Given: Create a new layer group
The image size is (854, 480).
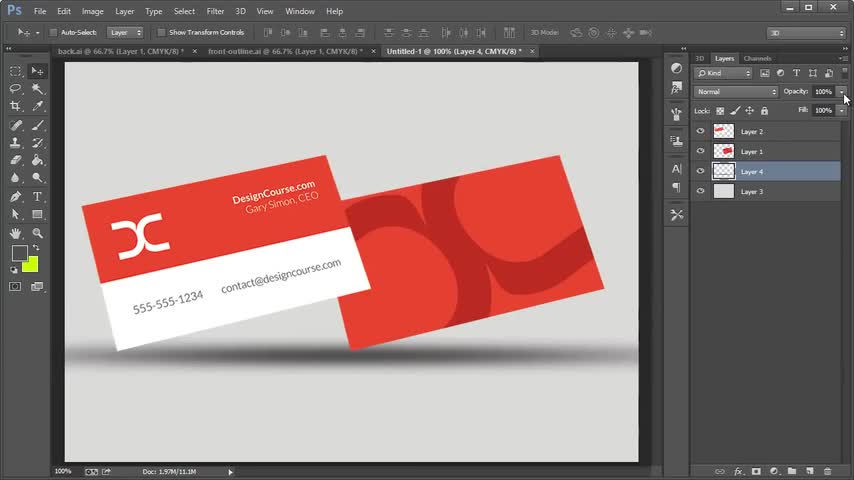Looking at the screenshot, I should [x=792, y=471].
